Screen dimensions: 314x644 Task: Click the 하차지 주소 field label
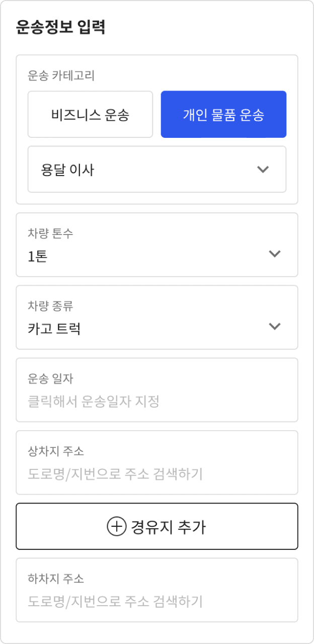click(x=56, y=579)
